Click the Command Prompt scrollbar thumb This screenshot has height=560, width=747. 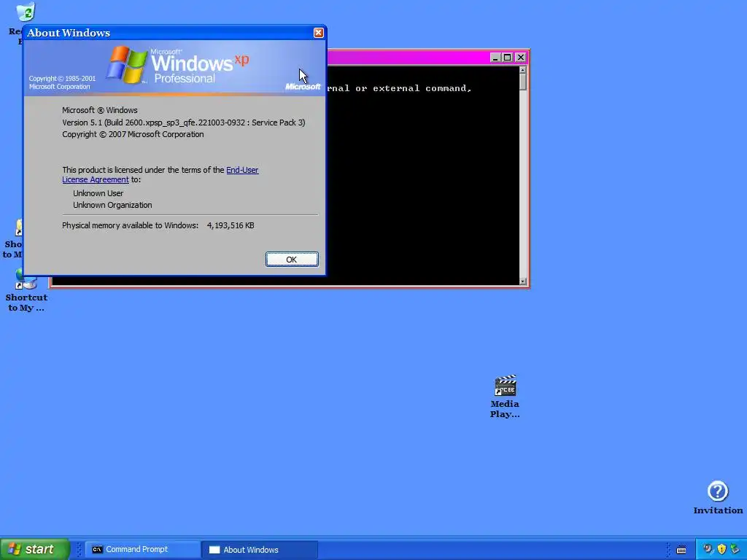[x=522, y=82]
